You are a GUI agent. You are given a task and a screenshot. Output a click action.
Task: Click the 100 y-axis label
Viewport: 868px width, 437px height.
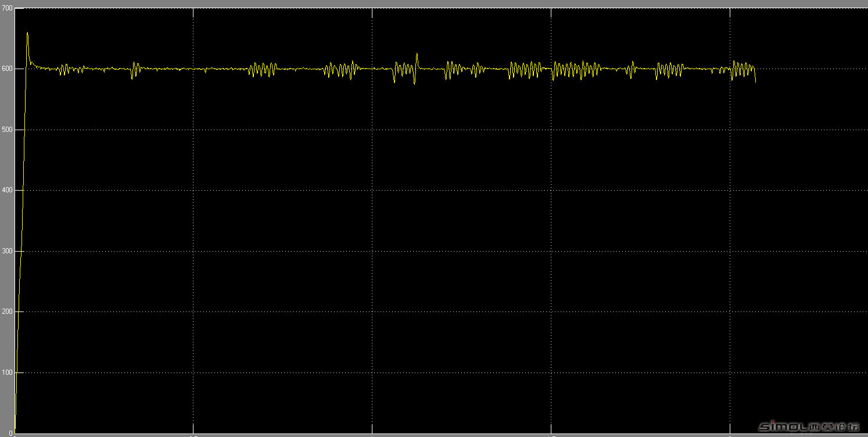6,372
